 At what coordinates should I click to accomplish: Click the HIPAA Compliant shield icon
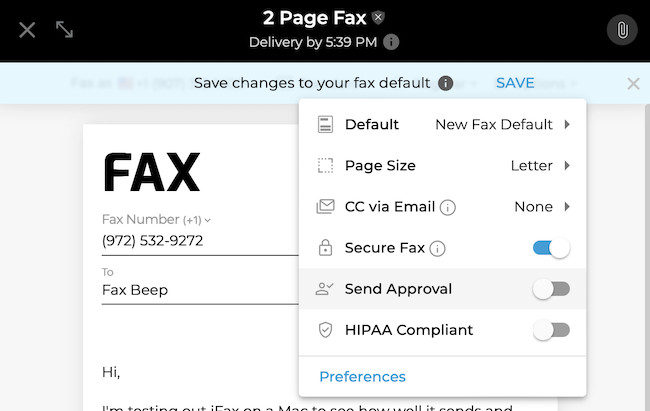coord(325,330)
